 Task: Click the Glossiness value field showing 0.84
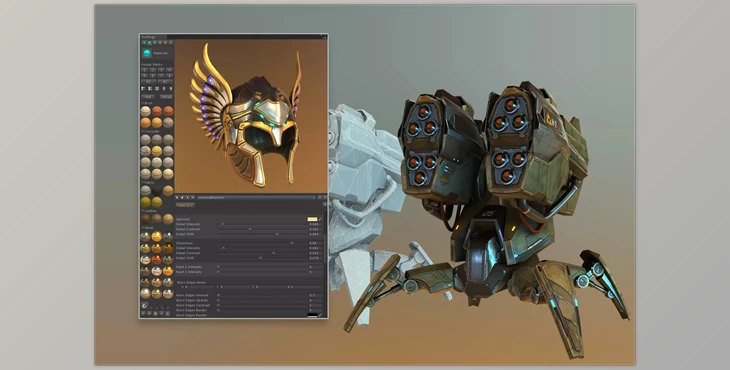(x=315, y=243)
